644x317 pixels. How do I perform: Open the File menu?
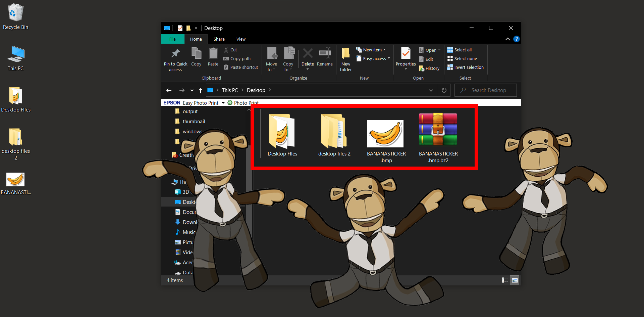(x=172, y=39)
